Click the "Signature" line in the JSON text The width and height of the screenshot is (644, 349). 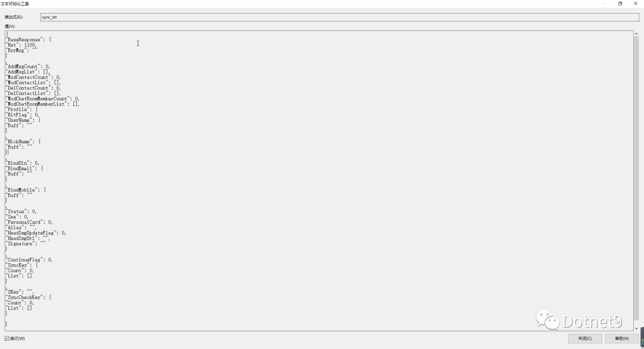coord(26,243)
